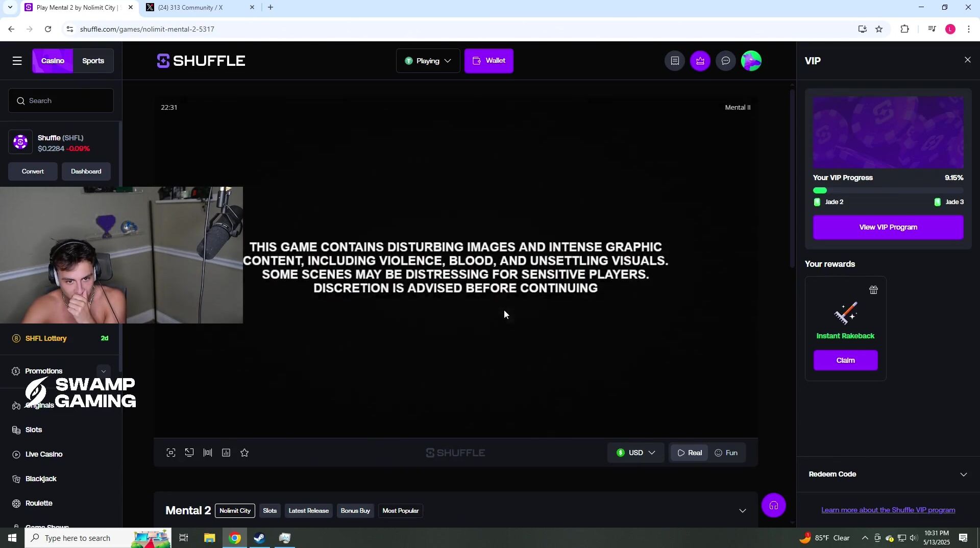Viewport: 980px width, 548px height.
Task: Click the Shuffle SHFL token icon
Action: click(x=20, y=142)
